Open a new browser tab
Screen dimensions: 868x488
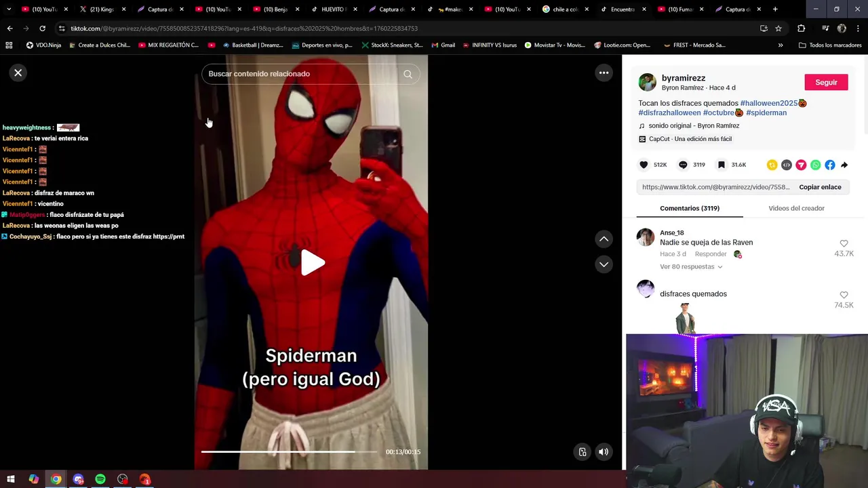[x=775, y=9]
